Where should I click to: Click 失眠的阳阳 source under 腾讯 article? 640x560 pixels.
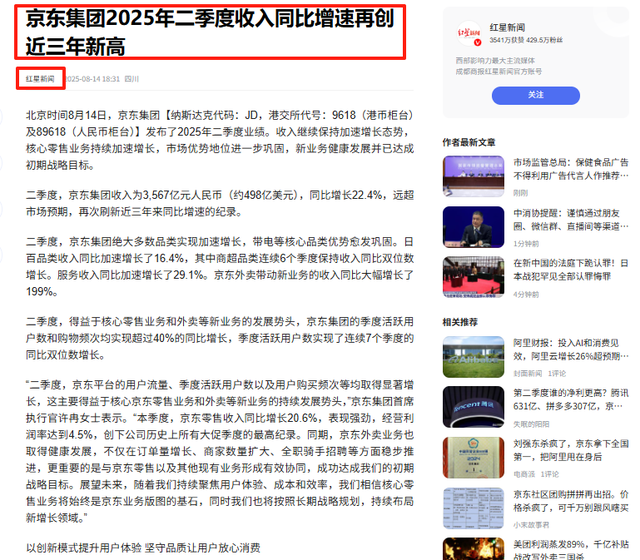tap(531, 424)
